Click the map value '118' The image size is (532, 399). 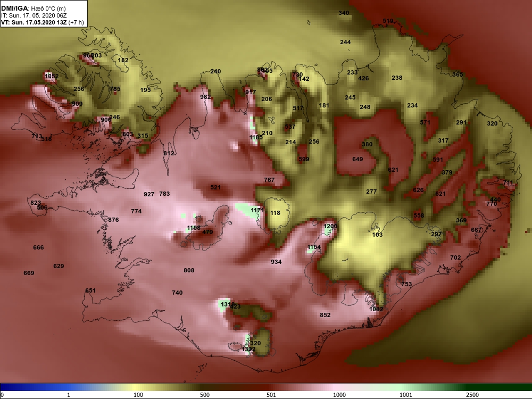pyautogui.click(x=275, y=213)
